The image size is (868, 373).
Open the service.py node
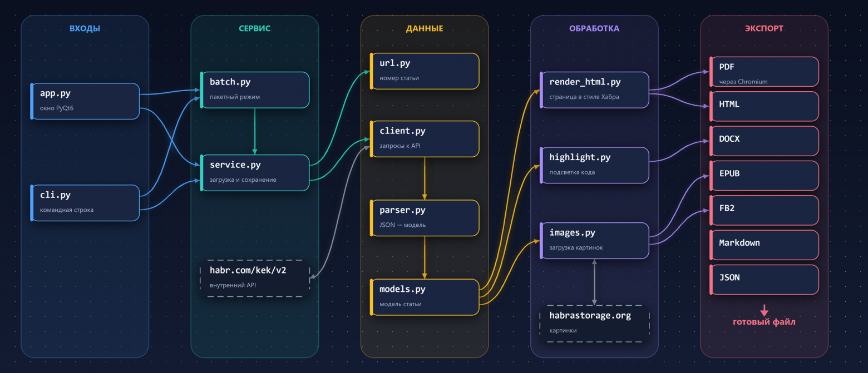(255, 172)
